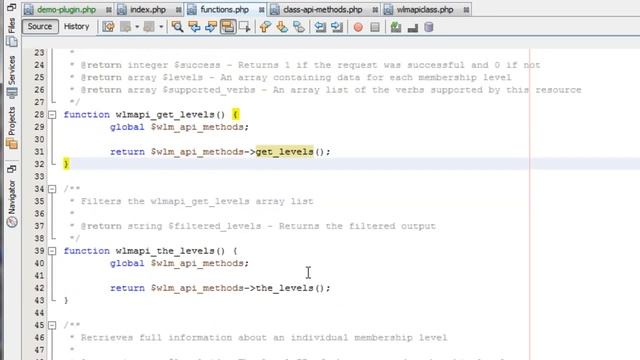Open the index.php tab
This screenshot has height=360, width=640.
(x=148, y=9)
